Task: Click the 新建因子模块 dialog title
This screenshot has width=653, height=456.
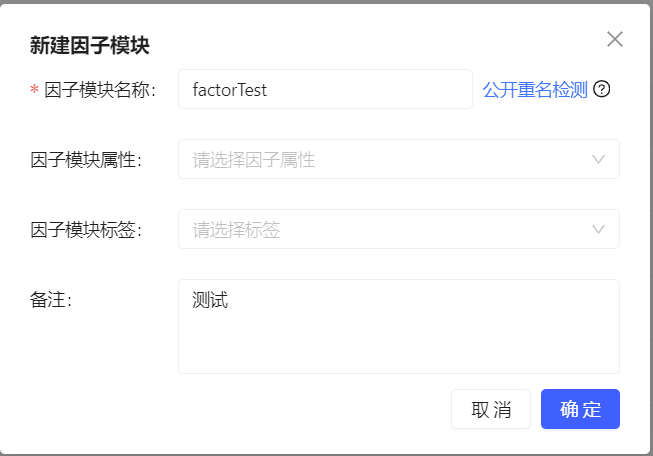Action: pos(90,44)
